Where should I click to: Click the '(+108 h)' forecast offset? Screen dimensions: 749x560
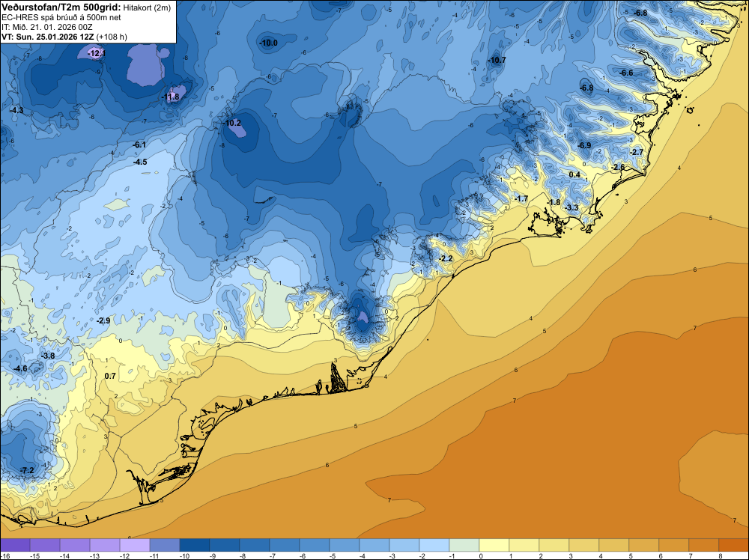tap(112, 37)
